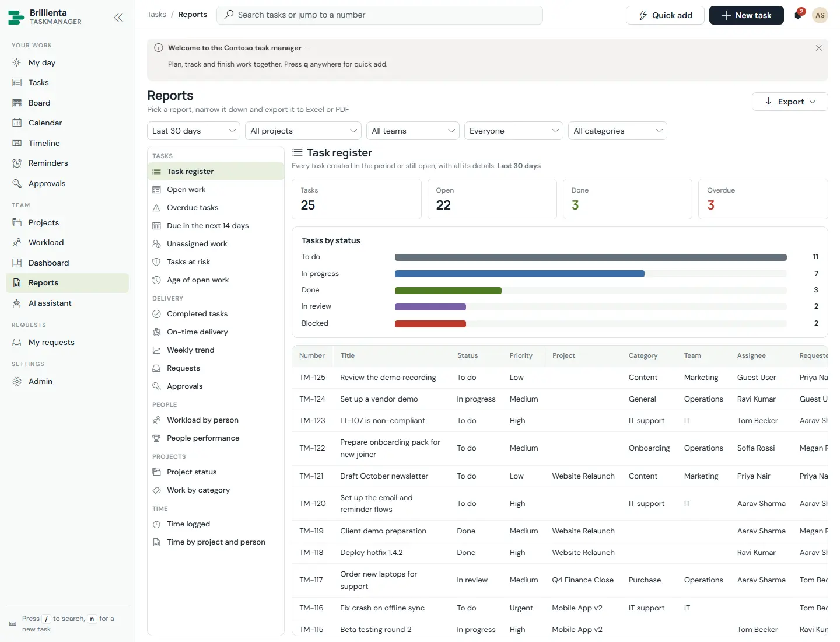The width and height of the screenshot is (840, 642).
Task: Click the Overdue tasks warning icon
Action: pyautogui.click(x=156, y=208)
